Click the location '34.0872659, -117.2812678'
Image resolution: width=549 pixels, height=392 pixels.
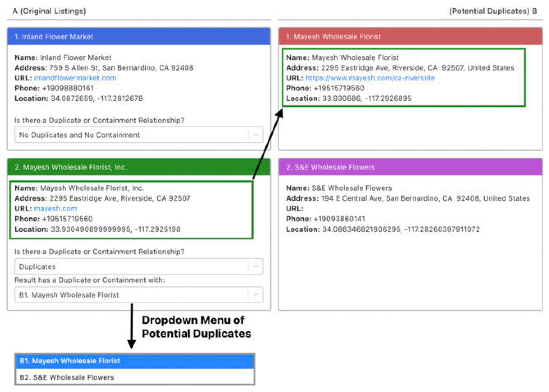[x=97, y=99]
